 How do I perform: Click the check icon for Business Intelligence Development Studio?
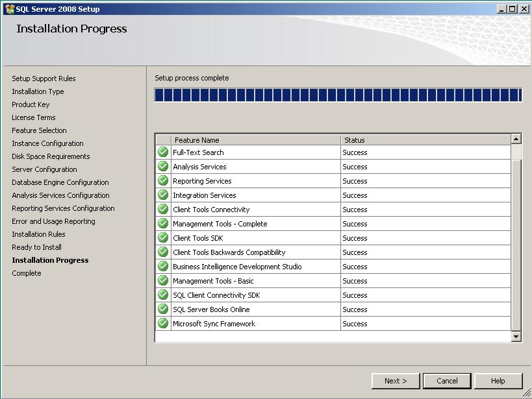coord(163,266)
